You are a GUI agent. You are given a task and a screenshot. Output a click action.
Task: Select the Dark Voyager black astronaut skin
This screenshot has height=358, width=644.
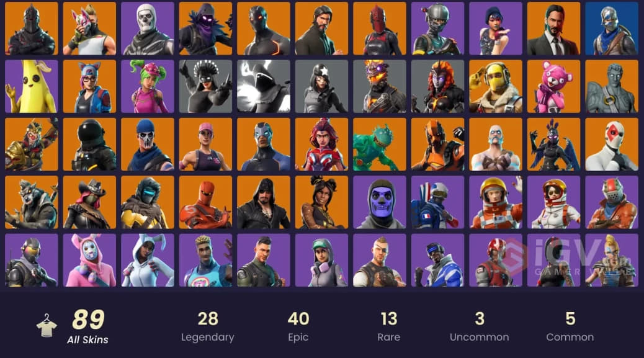point(89,145)
